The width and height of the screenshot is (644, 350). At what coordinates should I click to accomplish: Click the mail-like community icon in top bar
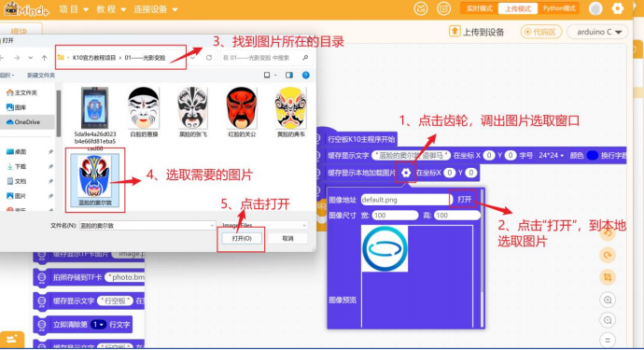click(421, 8)
